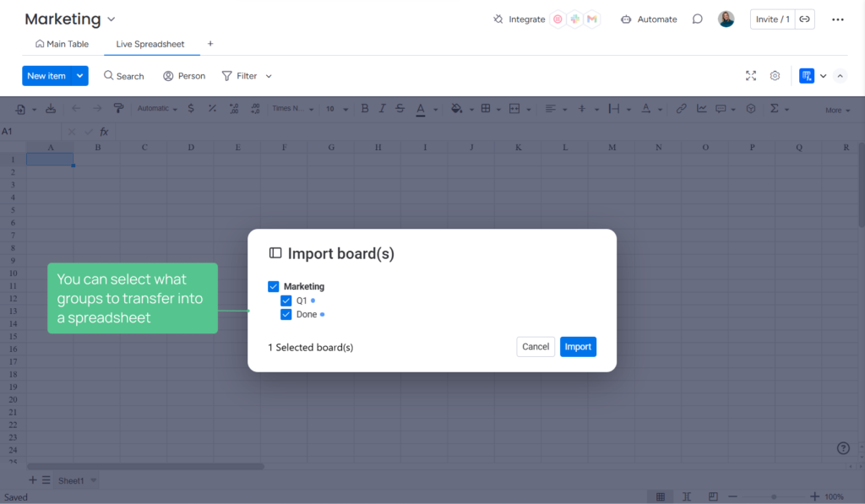
Task: Format the cell as percentage
Action: [x=211, y=108]
